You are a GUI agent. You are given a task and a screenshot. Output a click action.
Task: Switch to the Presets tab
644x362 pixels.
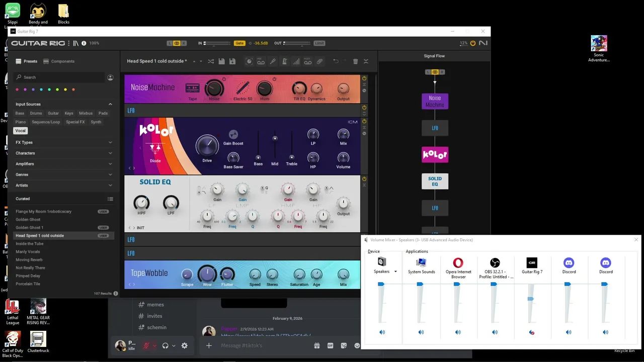click(x=27, y=61)
